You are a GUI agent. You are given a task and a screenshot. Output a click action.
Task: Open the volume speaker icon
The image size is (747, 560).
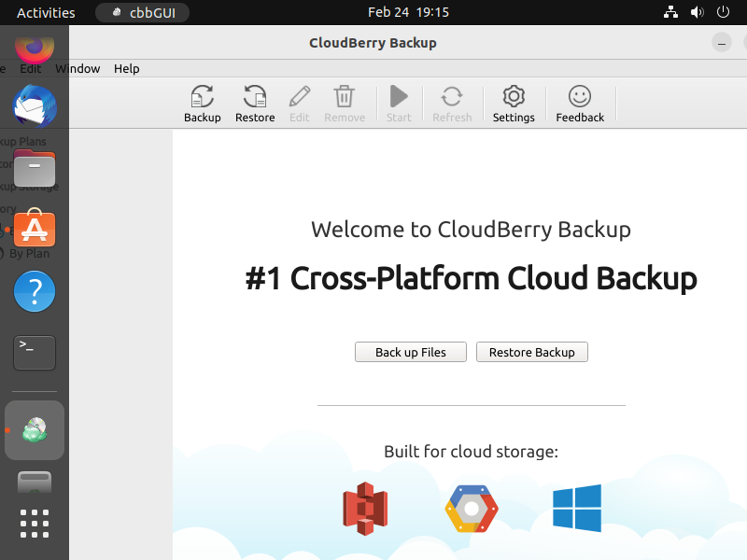coord(697,12)
